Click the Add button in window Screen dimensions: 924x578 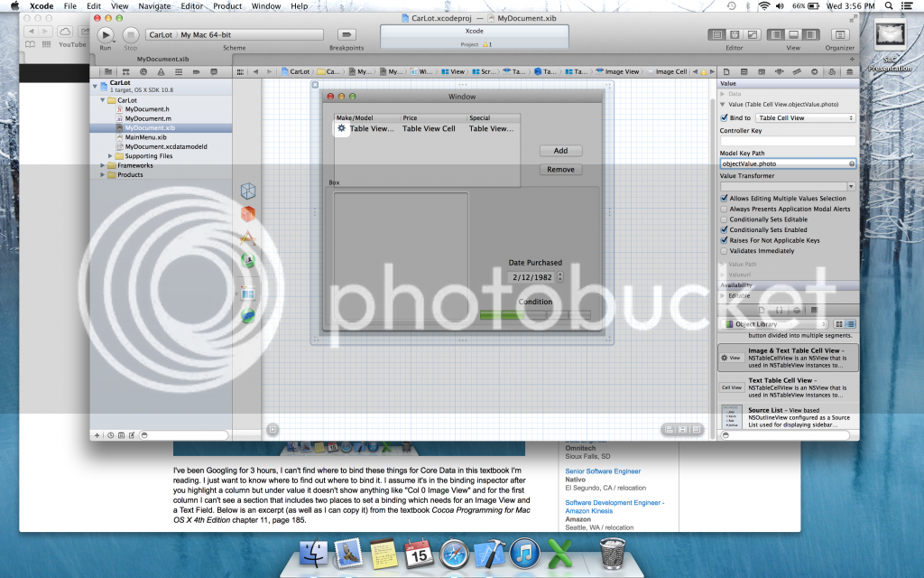[x=561, y=151]
